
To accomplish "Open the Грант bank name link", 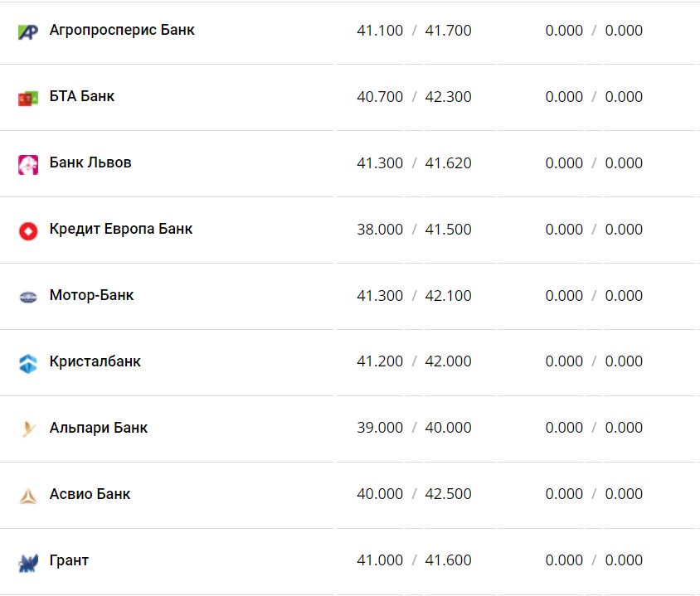I will [69, 560].
